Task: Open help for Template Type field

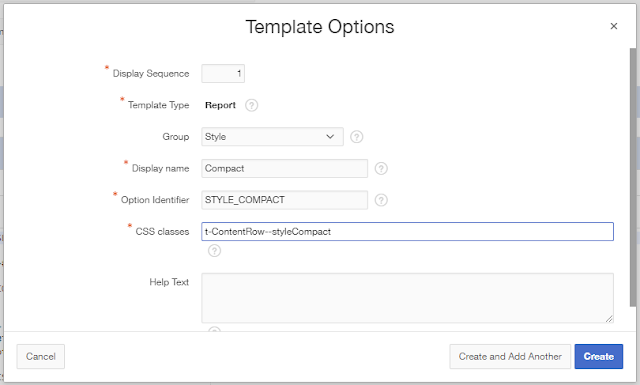Action: click(251, 105)
